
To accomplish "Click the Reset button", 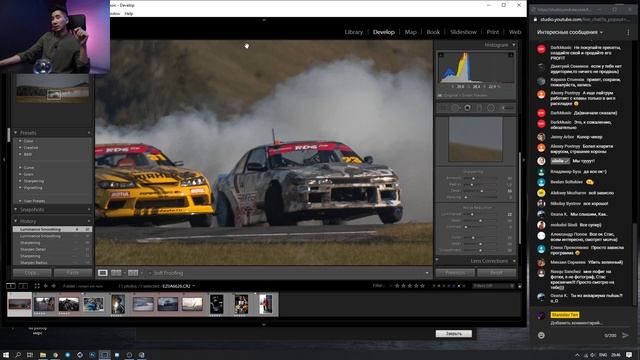I will (496, 272).
